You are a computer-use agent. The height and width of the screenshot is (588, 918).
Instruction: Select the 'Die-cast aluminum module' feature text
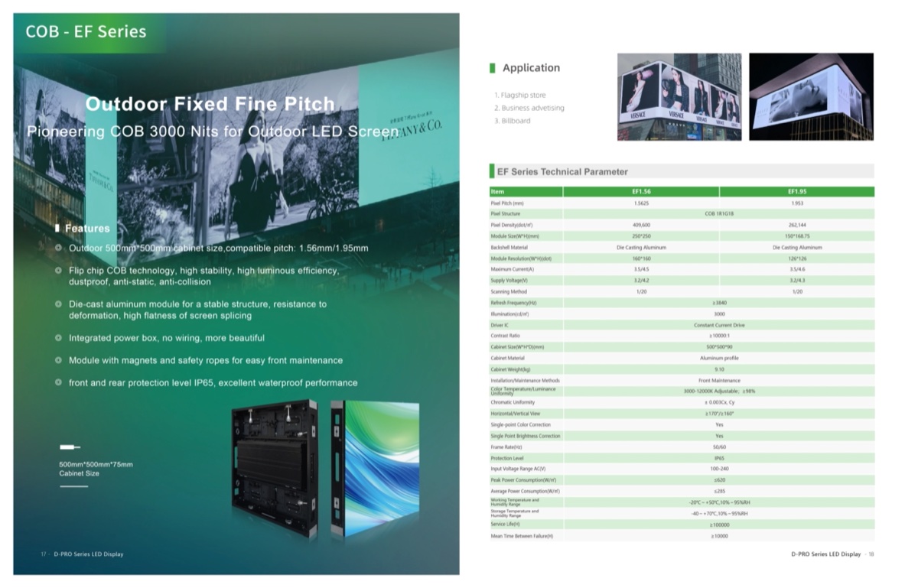197,310
